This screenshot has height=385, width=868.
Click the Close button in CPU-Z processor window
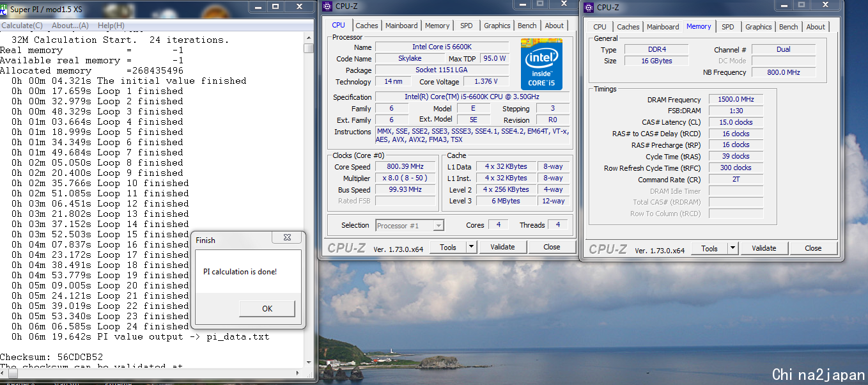click(552, 247)
